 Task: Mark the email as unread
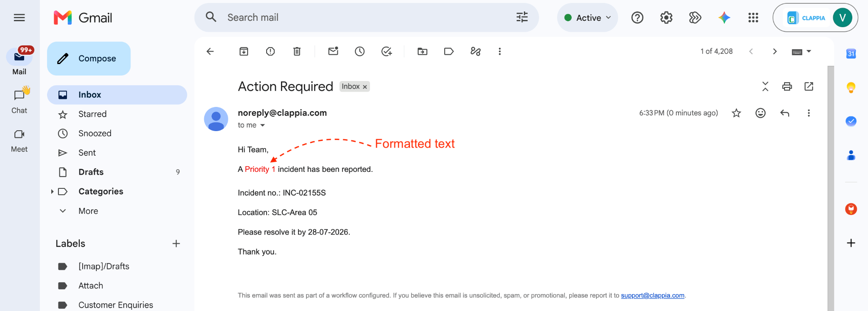(x=333, y=51)
